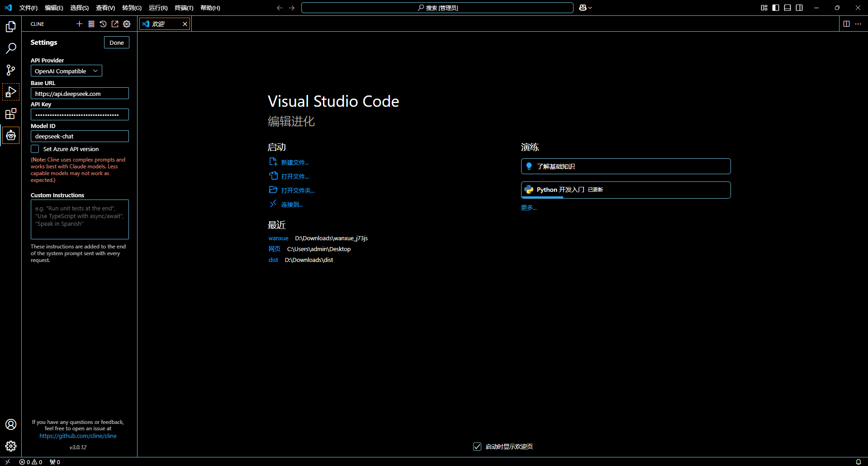Screen dimensions: 868x466
Task: Click the Cline robot icon in sidebar
Action: tap(11, 135)
